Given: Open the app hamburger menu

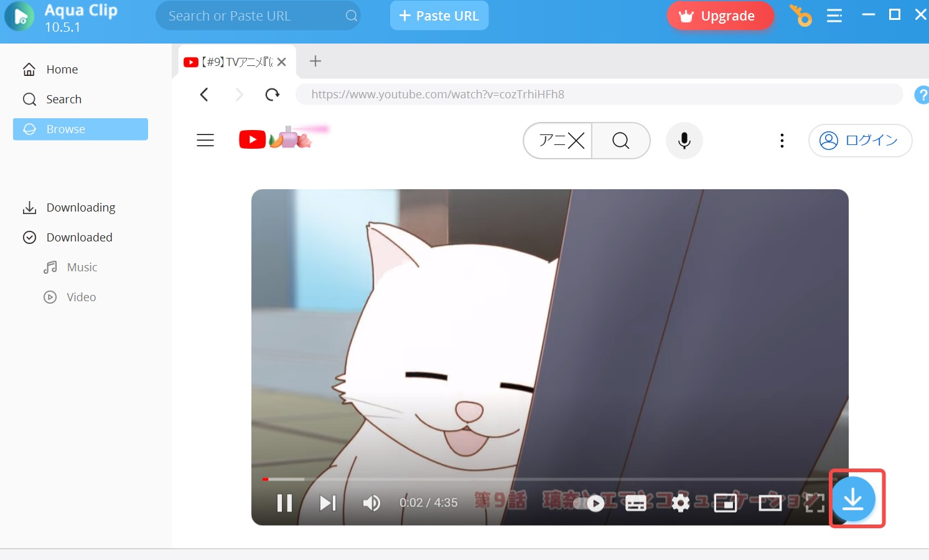Looking at the screenshot, I should click(834, 16).
